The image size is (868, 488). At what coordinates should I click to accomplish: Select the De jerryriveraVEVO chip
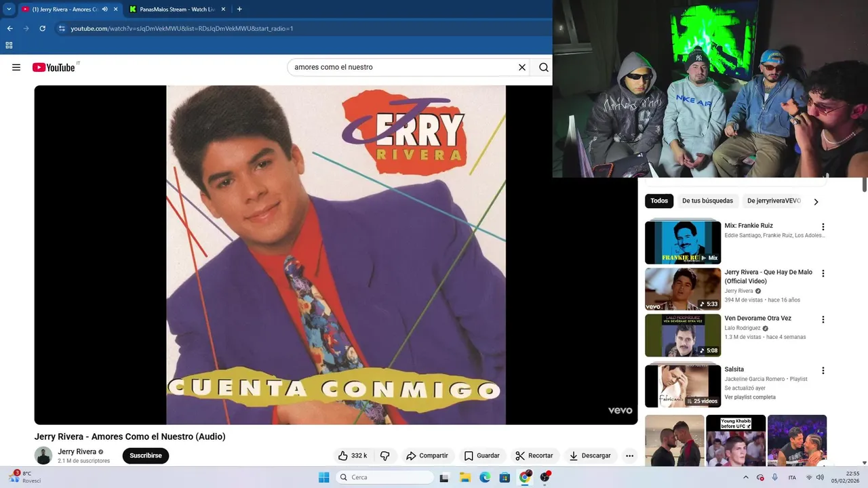click(774, 201)
